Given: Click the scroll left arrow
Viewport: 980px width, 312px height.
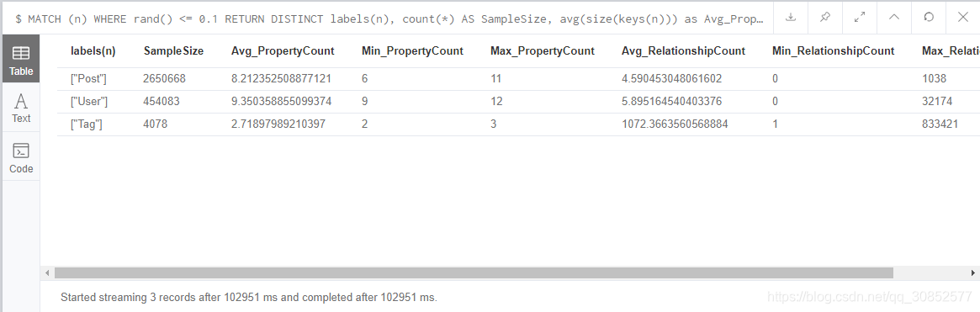Looking at the screenshot, I should [x=47, y=272].
